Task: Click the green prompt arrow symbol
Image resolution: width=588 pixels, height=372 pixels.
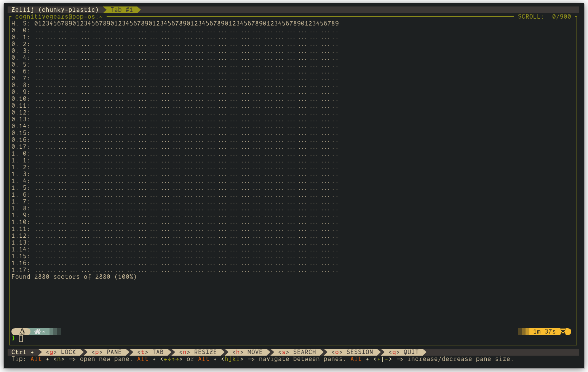Action: coord(13,338)
